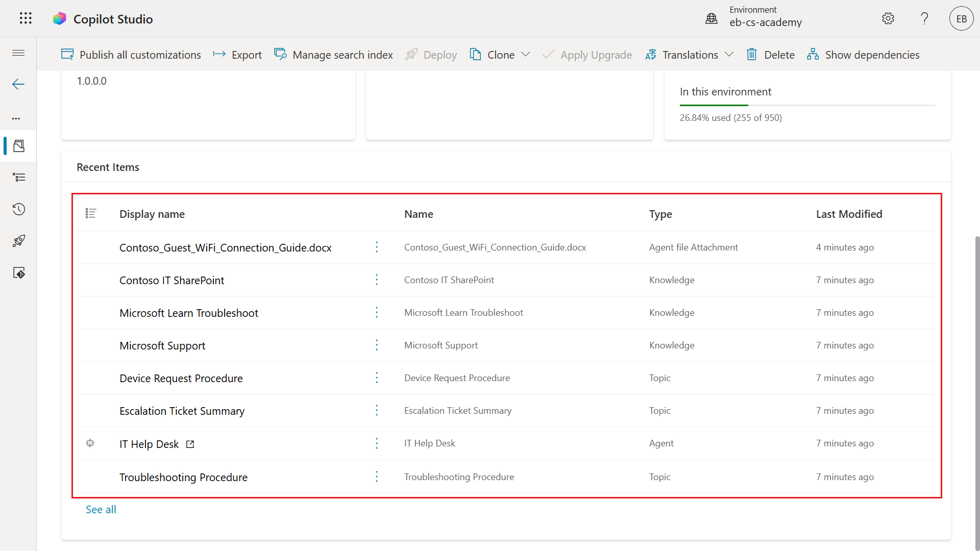980x551 pixels.
Task: Expand the Translations dropdown chevron
Action: pos(729,54)
